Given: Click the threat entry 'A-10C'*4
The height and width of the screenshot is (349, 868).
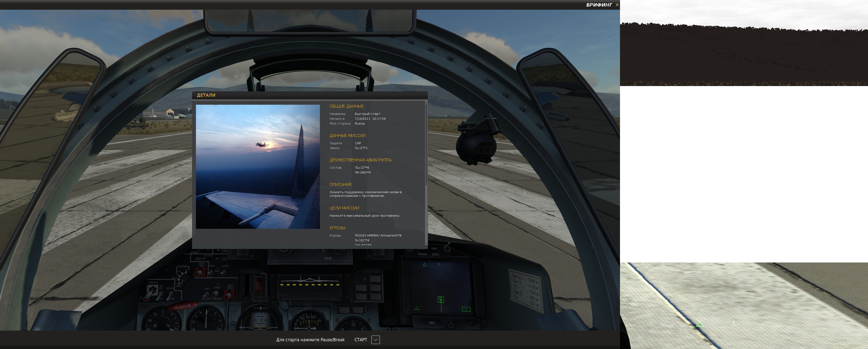Looking at the screenshot, I should 362,240.
